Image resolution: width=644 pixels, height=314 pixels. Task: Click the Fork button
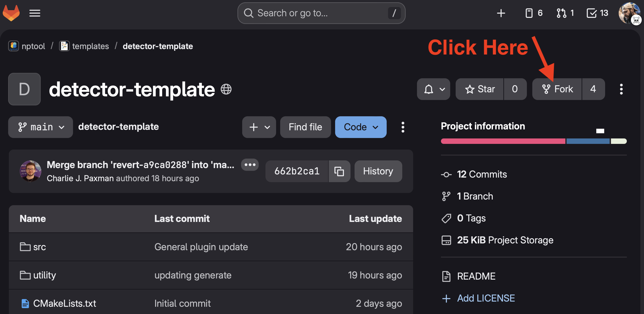557,89
